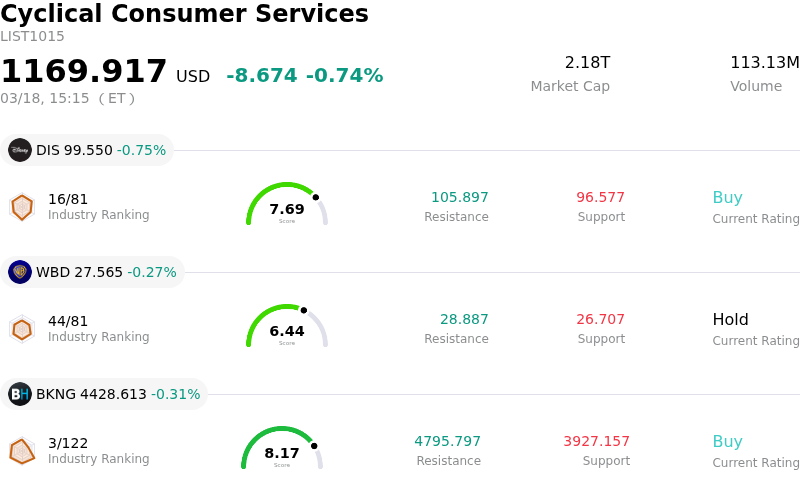Select the DIS Buy current rating
Viewport: 800px width, 488px height.
[x=727, y=198]
